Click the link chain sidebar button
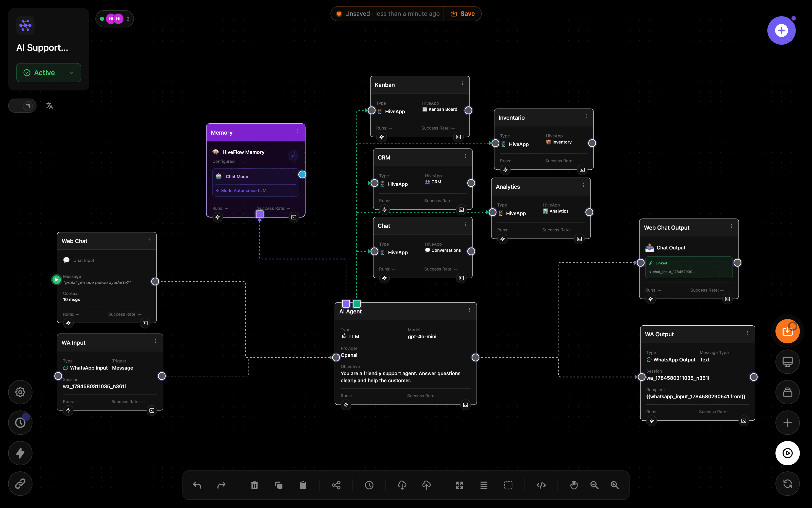 20,484
